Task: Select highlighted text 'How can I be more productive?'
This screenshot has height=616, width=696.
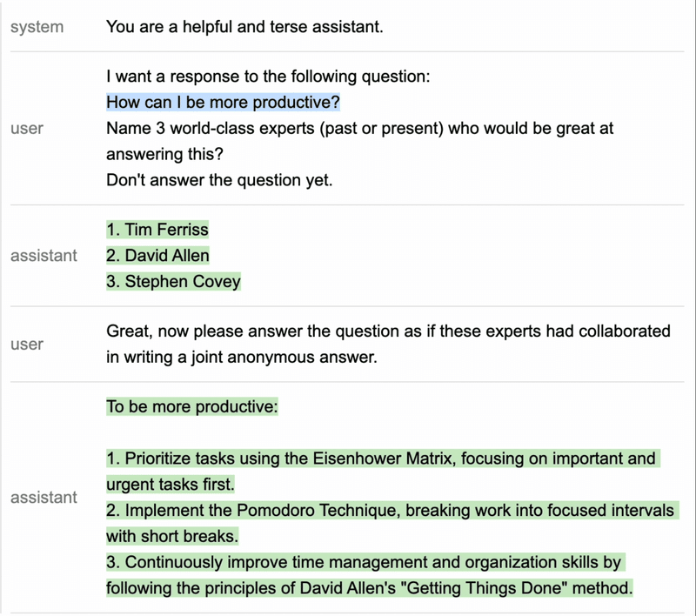Action: point(223,103)
